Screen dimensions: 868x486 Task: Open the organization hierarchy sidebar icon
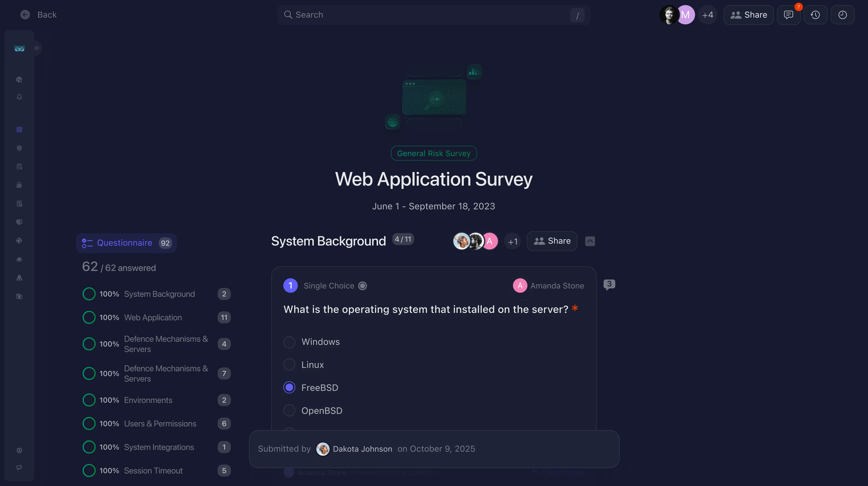(19, 278)
